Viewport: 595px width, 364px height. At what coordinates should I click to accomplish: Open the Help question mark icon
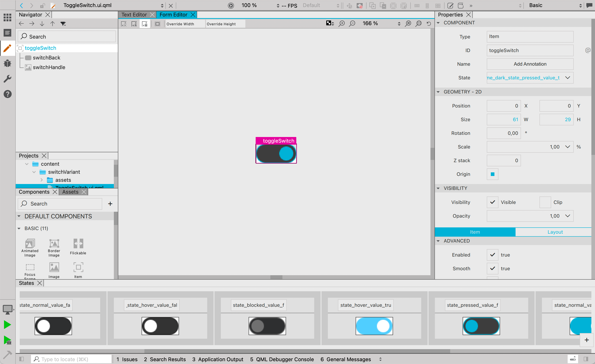click(7, 94)
